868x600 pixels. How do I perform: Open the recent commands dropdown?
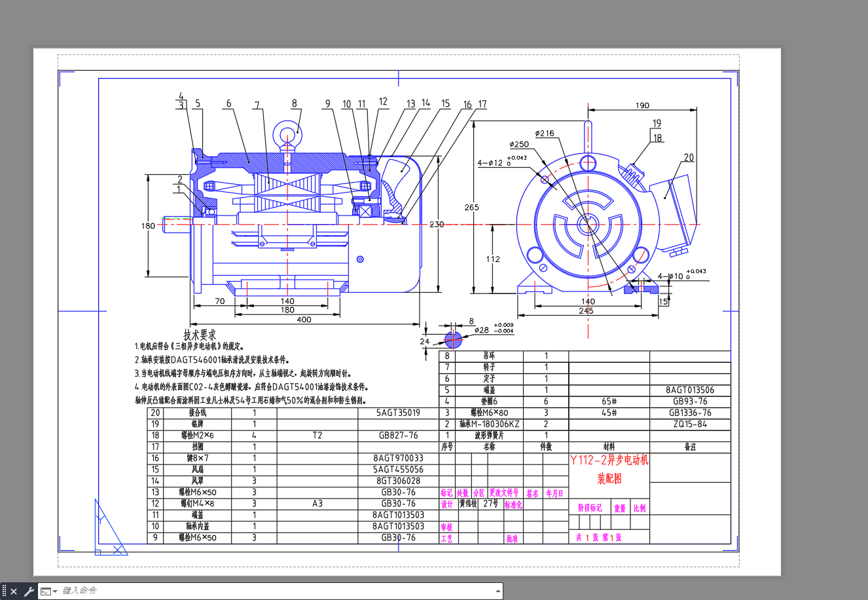(x=49, y=591)
